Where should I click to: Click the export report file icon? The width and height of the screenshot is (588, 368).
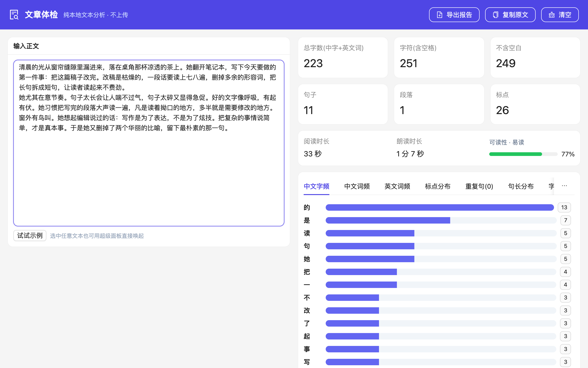(439, 15)
